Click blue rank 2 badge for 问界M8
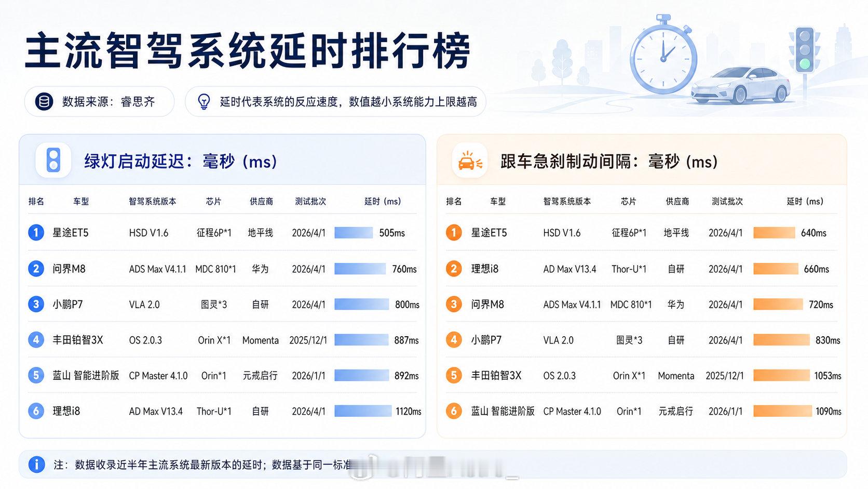This screenshot has height=489, width=868. tap(36, 269)
